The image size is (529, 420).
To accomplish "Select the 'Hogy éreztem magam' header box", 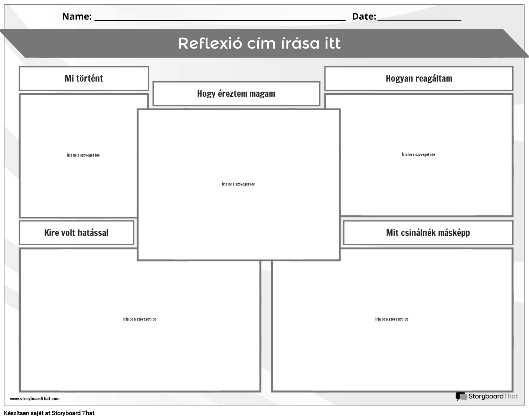I will tap(236, 94).
